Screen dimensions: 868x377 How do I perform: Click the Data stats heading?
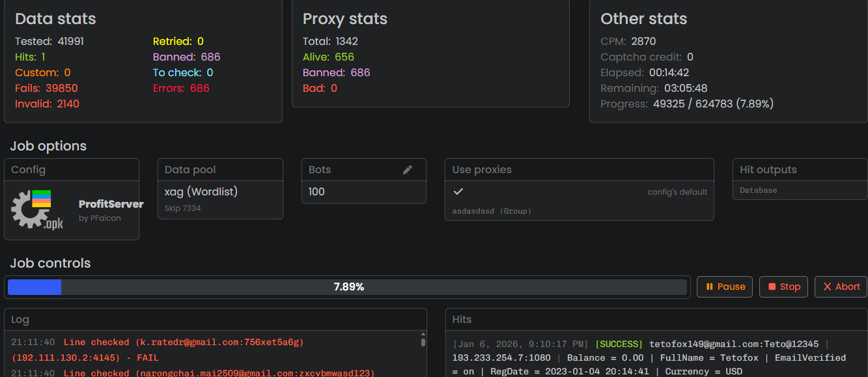click(55, 19)
